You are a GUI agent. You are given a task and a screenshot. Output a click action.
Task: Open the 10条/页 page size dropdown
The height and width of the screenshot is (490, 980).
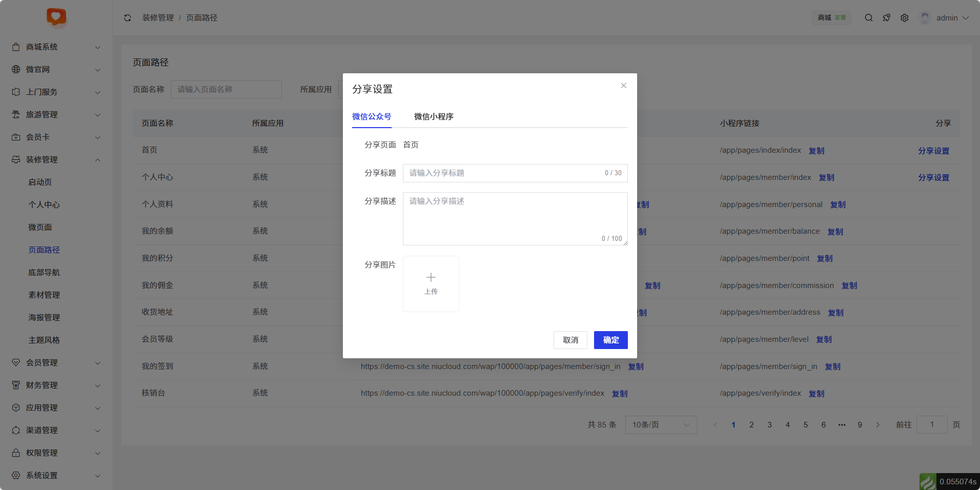[x=661, y=425]
